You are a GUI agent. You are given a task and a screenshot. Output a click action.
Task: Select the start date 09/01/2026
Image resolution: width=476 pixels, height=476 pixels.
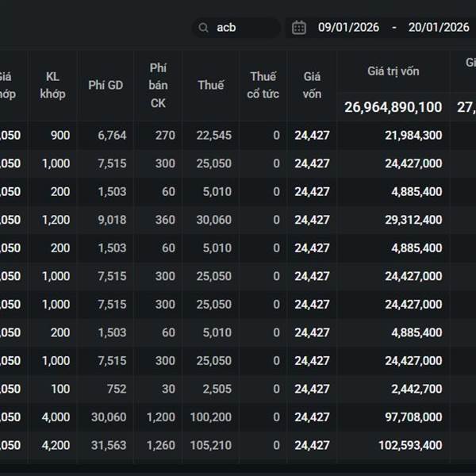tap(348, 28)
